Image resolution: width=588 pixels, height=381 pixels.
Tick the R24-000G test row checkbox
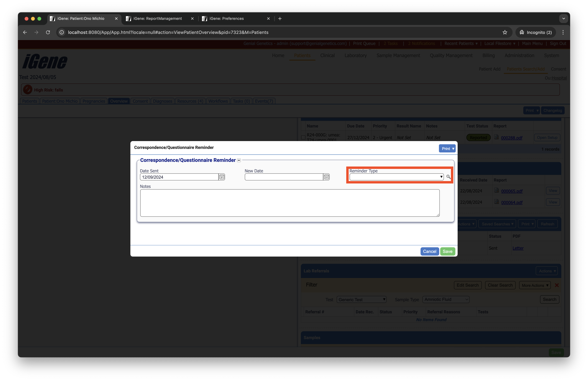pos(303,137)
